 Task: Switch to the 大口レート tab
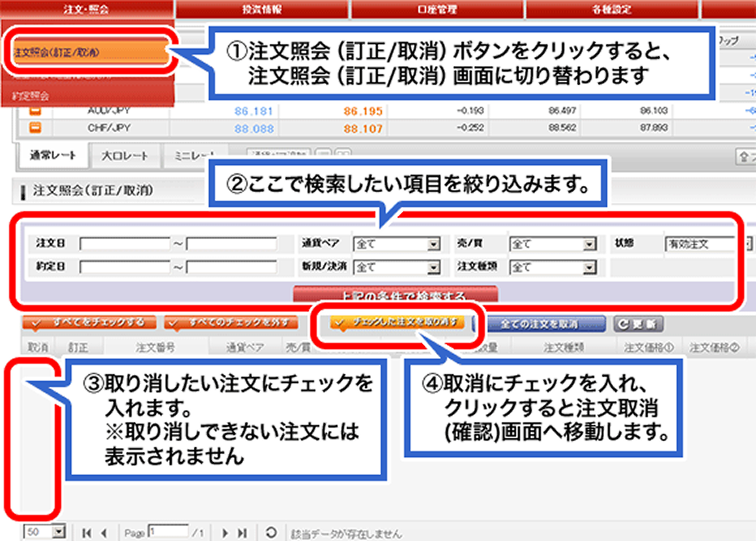(x=126, y=156)
